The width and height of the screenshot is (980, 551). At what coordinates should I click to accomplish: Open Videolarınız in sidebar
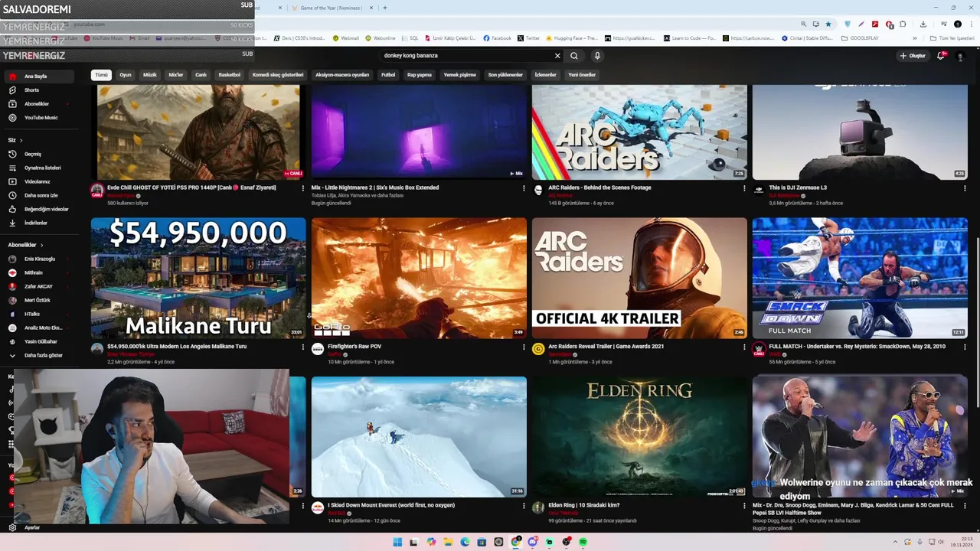point(37,181)
